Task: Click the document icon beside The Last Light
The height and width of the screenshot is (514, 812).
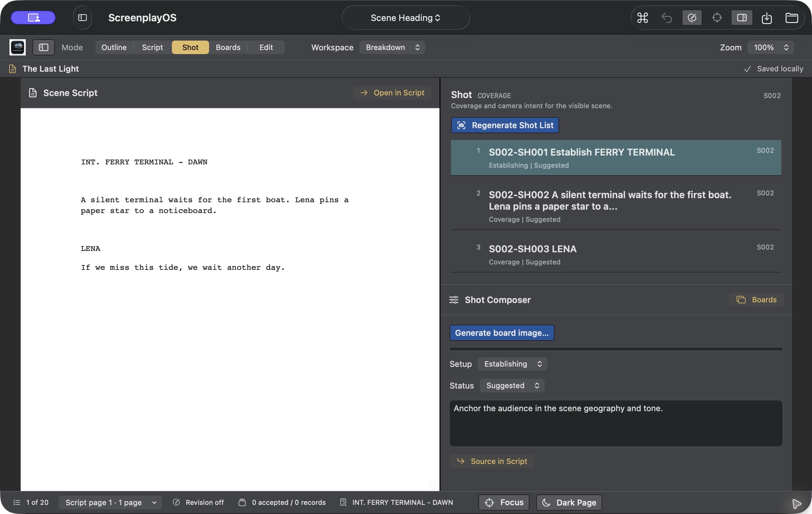Action: click(13, 69)
